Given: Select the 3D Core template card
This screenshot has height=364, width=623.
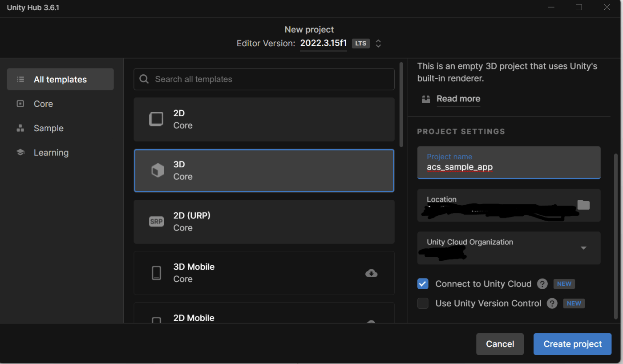Looking at the screenshot, I should 264,170.
